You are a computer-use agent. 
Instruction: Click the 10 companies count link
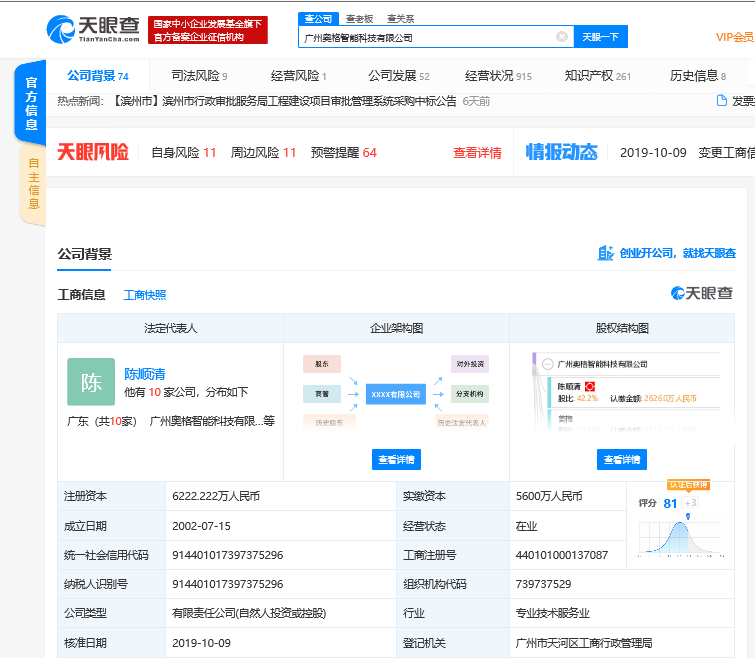(155, 392)
